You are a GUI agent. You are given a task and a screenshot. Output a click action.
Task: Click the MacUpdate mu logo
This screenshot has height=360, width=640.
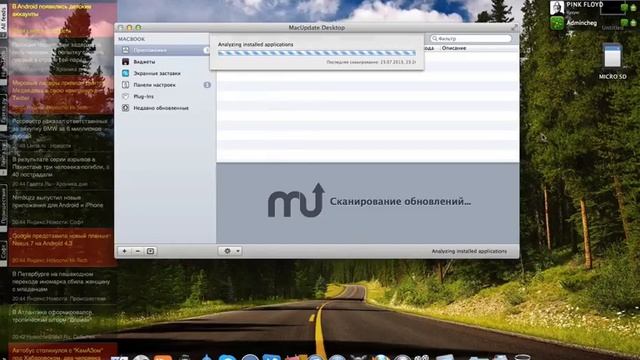pyautogui.click(x=296, y=200)
